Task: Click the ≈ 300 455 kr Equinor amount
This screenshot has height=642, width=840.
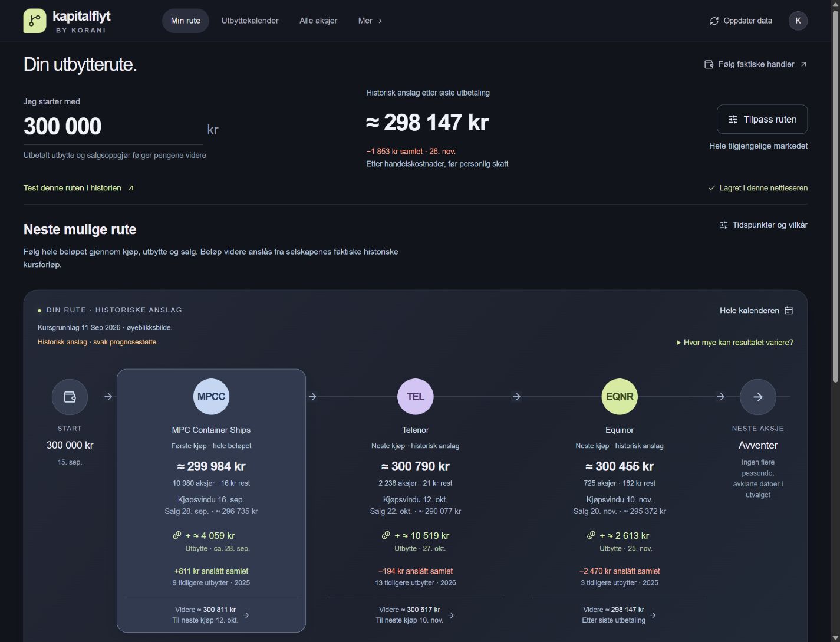Action: (620, 466)
